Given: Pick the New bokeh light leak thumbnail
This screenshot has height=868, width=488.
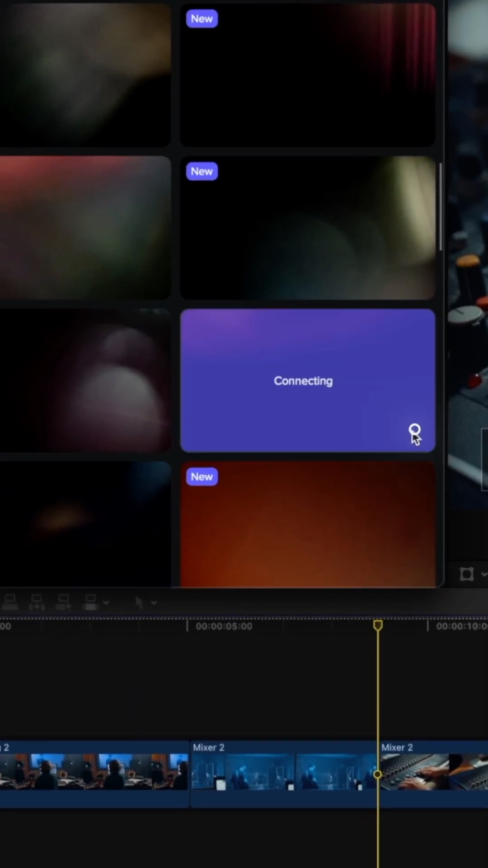Looking at the screenshot, I should 307,228.
